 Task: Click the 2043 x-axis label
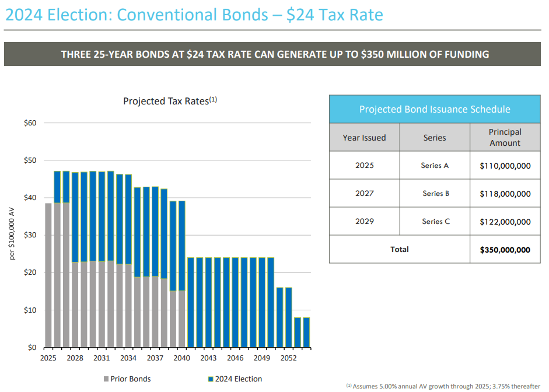(x=208, y=358)
